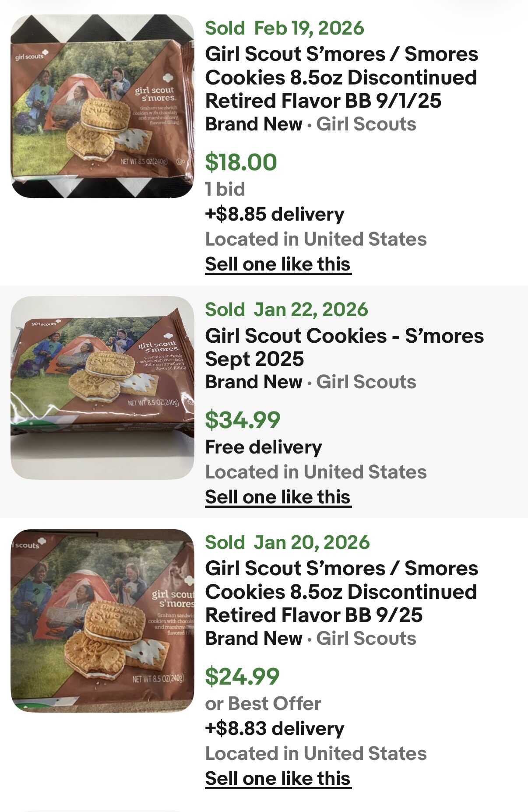Viewport: 528px width, 812px height.
Task: Click the 'or Best Offer' label
Action: point(263,703)
